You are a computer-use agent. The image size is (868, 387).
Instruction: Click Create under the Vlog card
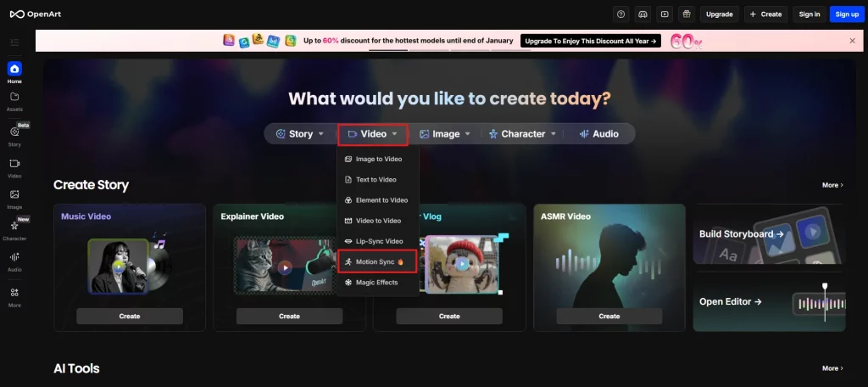click(449, 316)
